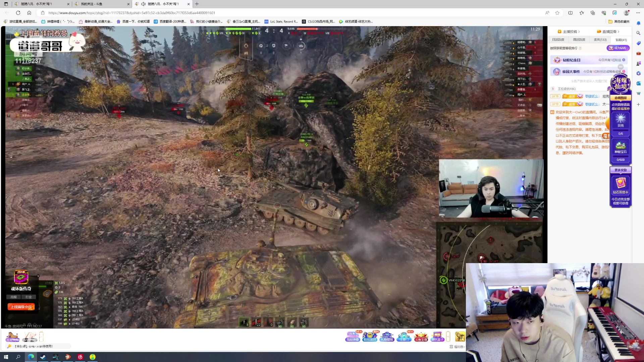Viewport: 644px width, 362px height.
Task: Switch to the 贵宾(133) tab
Action: pyautogui.click(x=600, y=40)
